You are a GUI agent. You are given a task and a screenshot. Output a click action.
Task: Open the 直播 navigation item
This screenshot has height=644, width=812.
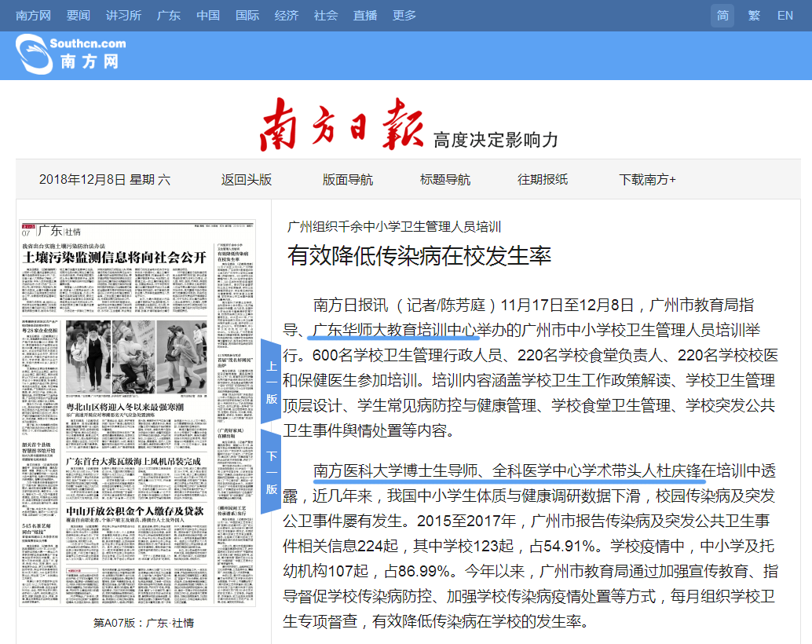[x=365, y=16]
